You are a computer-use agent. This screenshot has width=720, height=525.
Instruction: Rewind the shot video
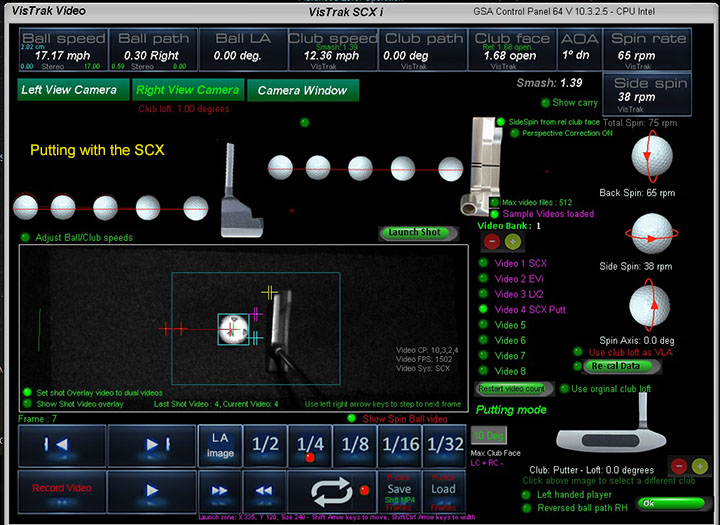point(264,491)
